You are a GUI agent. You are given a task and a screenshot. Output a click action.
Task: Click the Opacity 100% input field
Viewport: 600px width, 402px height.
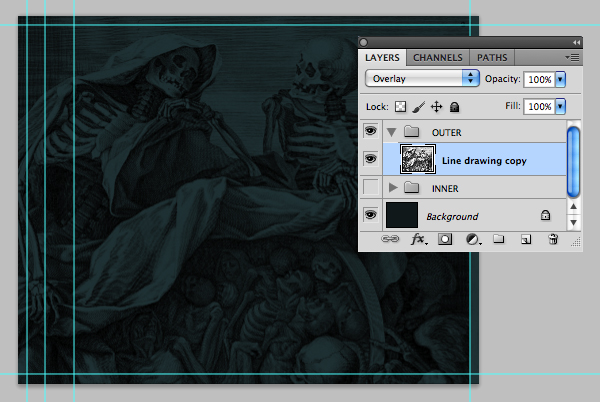click(539, 80)
